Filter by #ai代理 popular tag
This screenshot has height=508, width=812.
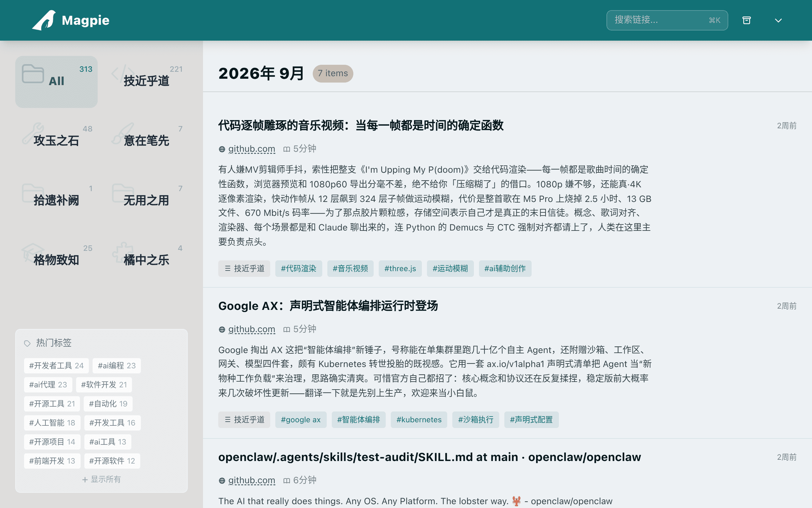pos(48,385)
